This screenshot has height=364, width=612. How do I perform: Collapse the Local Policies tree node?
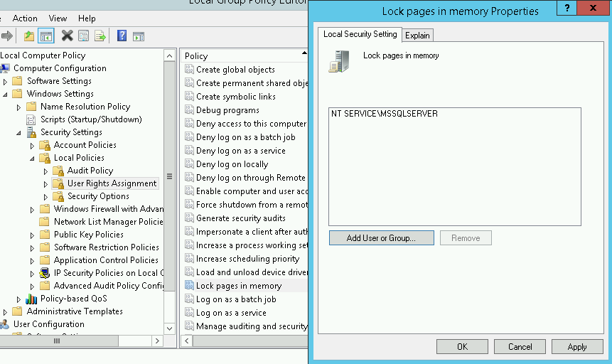[33, 158]
